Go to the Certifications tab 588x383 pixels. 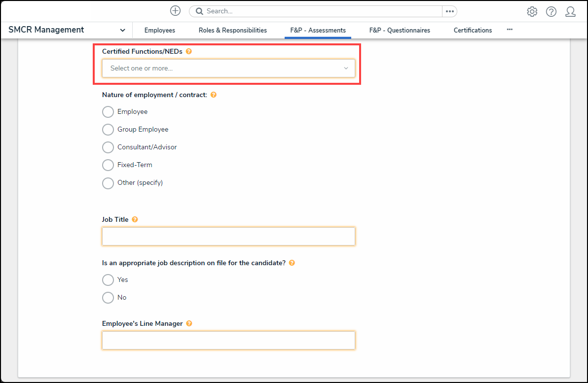(x=473, y=31)
